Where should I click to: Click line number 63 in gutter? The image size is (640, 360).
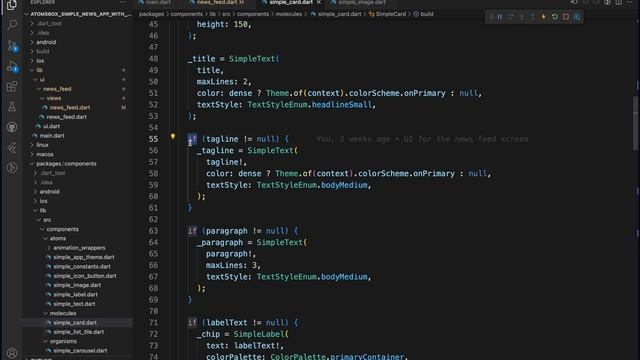coord(153,231)
